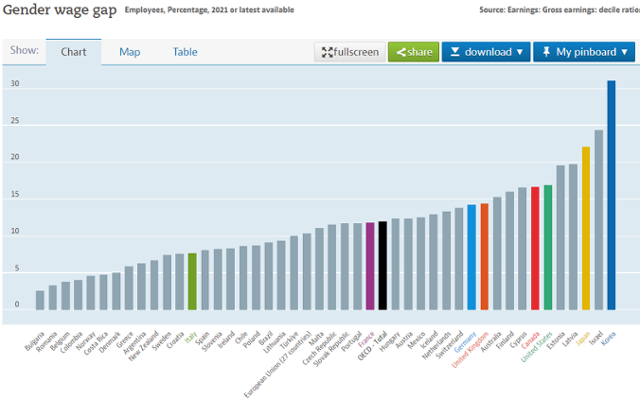Click the pushpin icon on My pinboard
This screenshot has height=400, width=640.
point(546,52)
